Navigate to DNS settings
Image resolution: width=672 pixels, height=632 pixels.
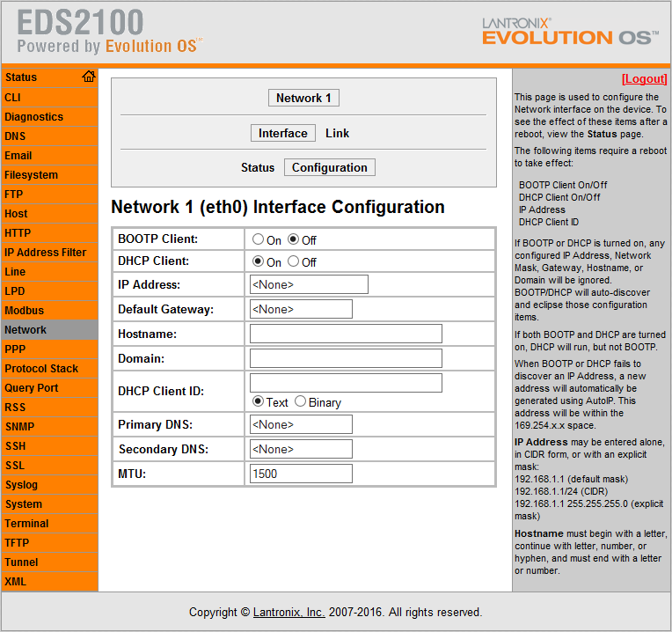[50, 136]
